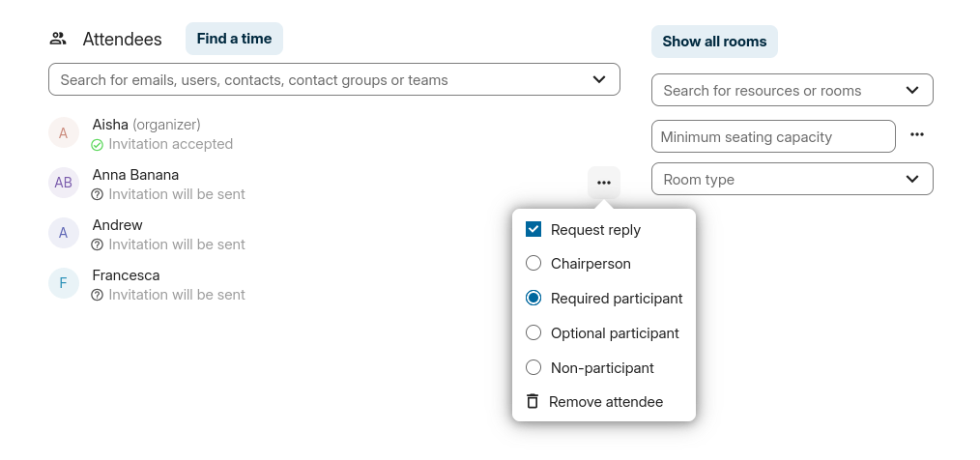The image size is (980, 460).
Task: Expand the attendee search dropdown arrow
Action: pos(599,79)
